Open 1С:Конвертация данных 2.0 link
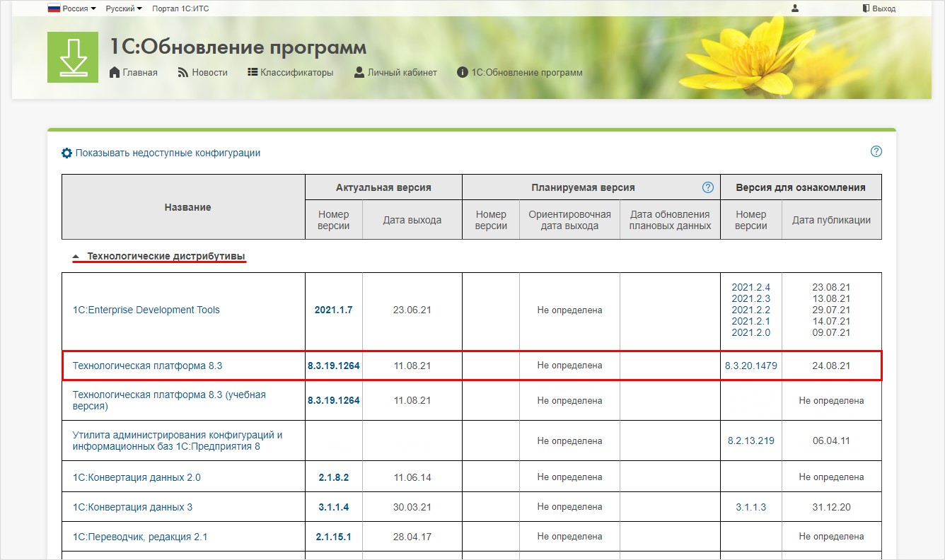This screenshot has height=560, width=945. (137, 477)
